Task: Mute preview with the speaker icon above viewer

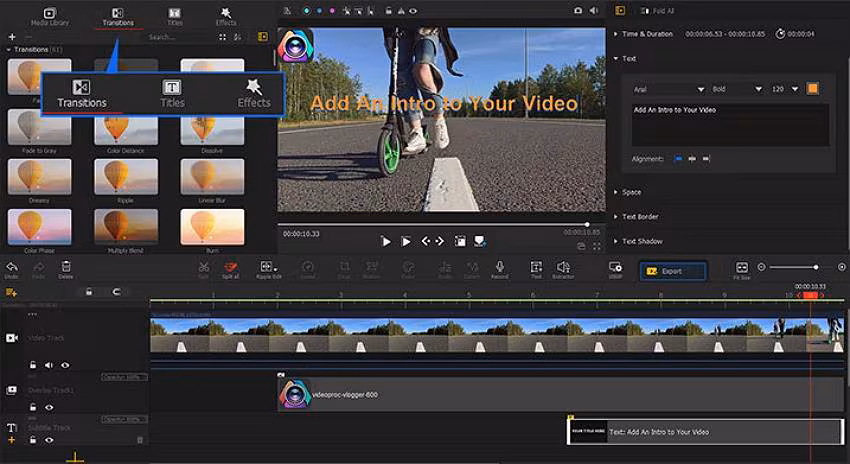Action: click(594, 10)
